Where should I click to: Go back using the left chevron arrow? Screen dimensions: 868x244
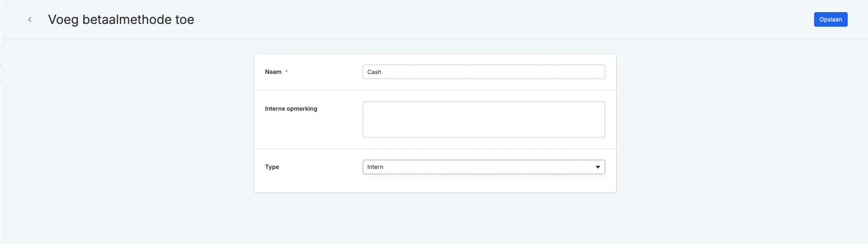(30, 19)
